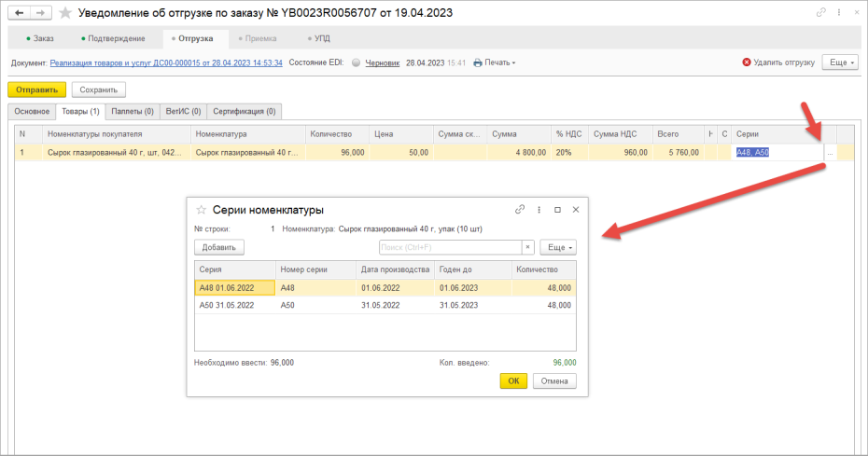
Task: Click the VAT amount cell 960,00
Action: click(x=621, y=153)
